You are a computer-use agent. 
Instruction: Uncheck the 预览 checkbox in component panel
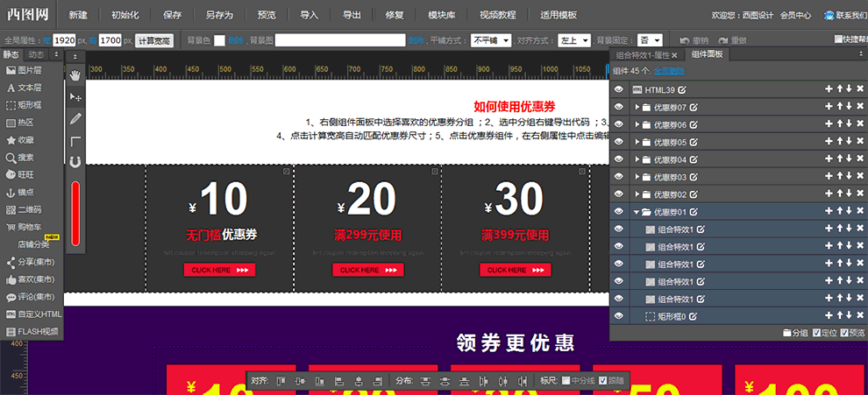[x=844, y=333]
